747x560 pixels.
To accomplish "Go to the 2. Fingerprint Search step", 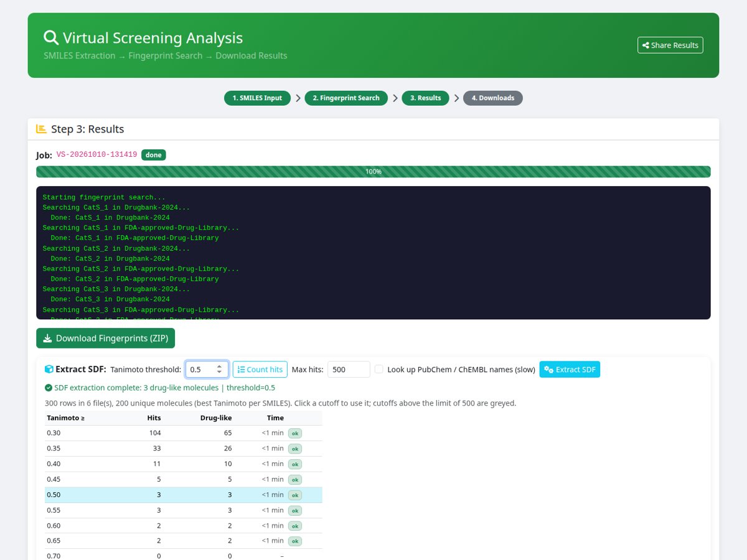I will [346, 98].
